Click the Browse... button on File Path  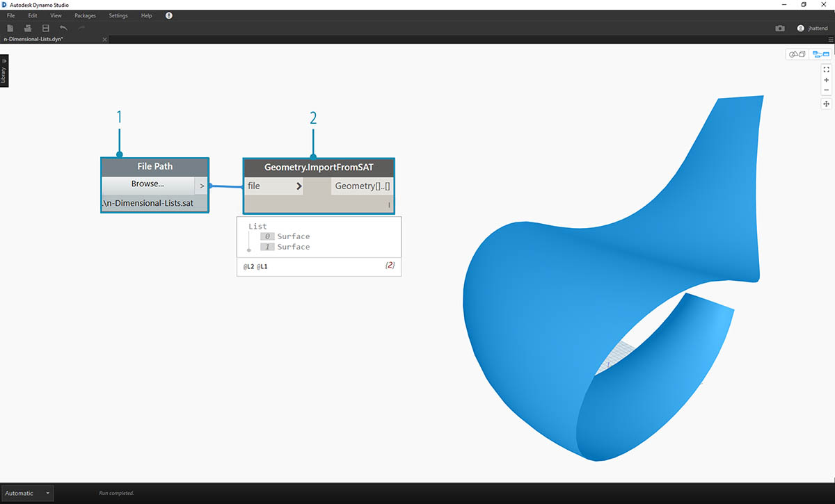tap(148, 185)
